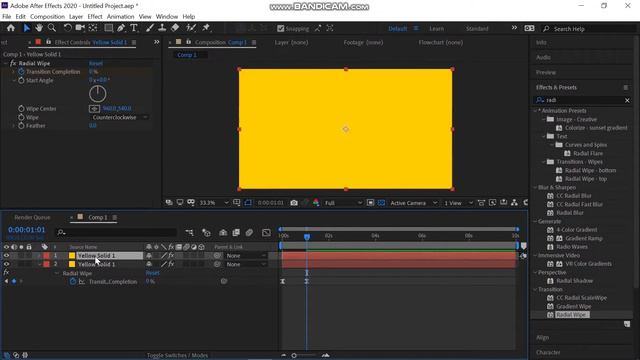
Task: Open the Animation menu
Action: pyautogui.click(x=120, y=17)
